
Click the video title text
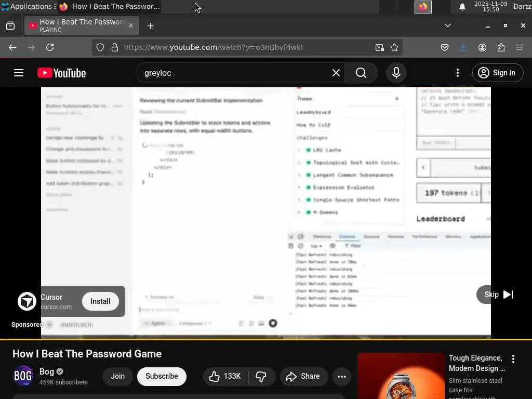point(87,354)
